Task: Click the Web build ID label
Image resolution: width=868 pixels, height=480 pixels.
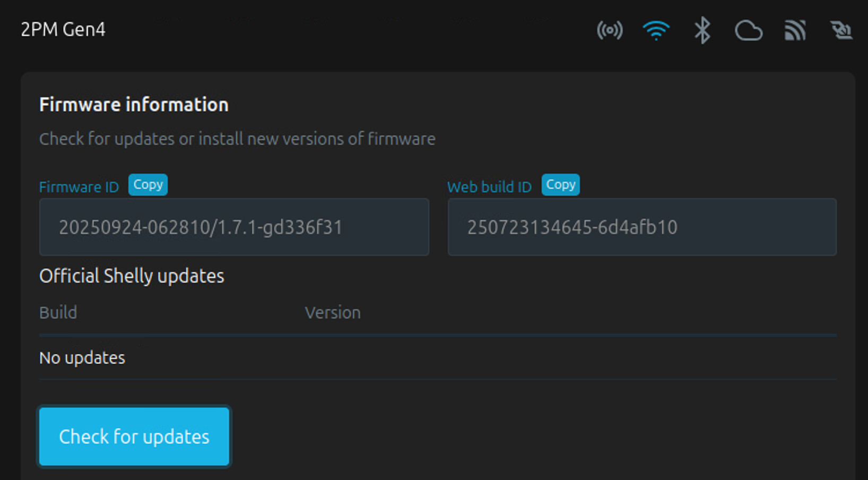Action: click(x=489, y=187)
